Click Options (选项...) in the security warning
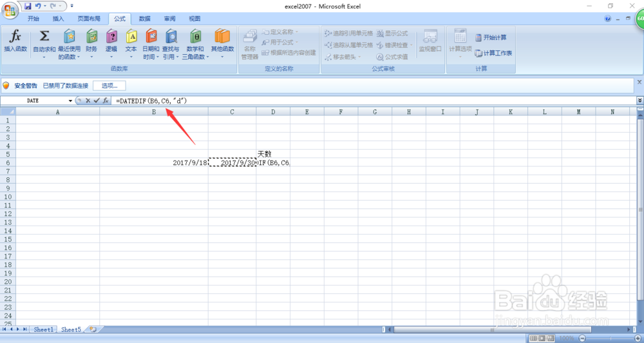 coord(109,86)
